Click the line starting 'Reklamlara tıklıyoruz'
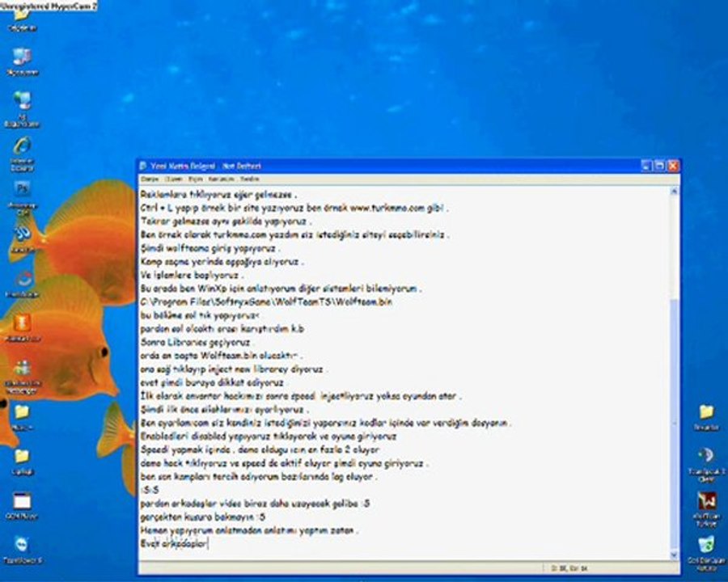The image size is (728, 582). pos(218,195)
